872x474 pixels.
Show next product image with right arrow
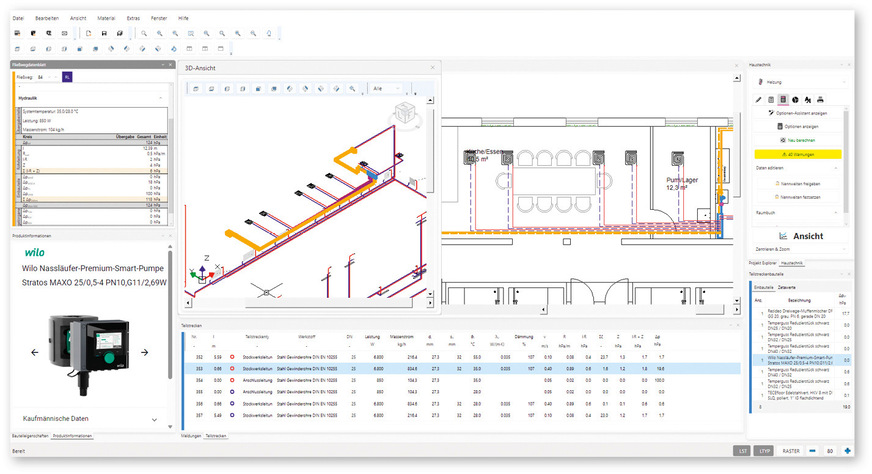[145, 352]
